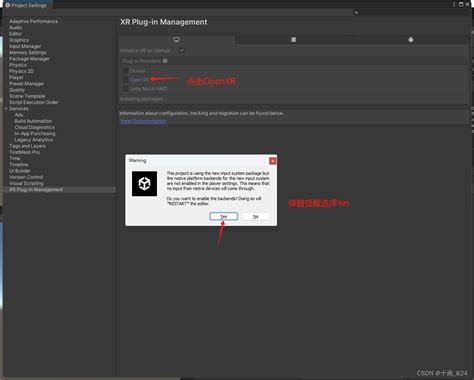Viewport: 474px width, 380px height.
Task: Click the Project Settings window tab
Action: click(x=27, y=5)
